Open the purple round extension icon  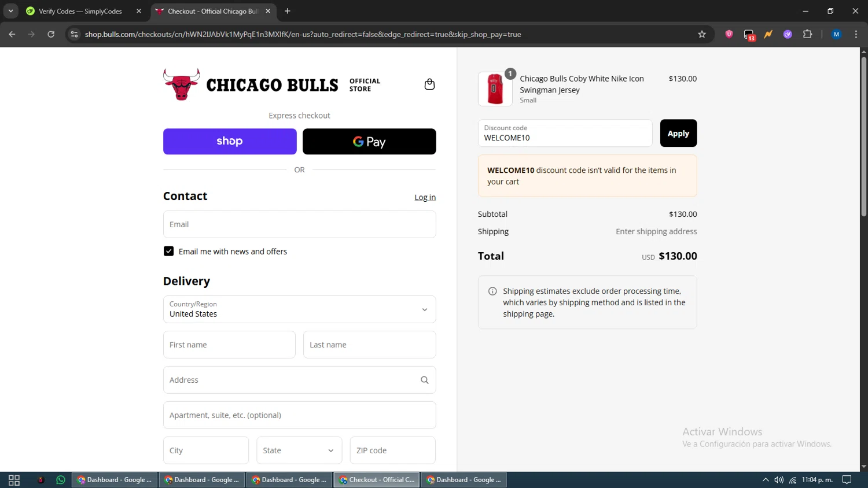coord(788,34)
